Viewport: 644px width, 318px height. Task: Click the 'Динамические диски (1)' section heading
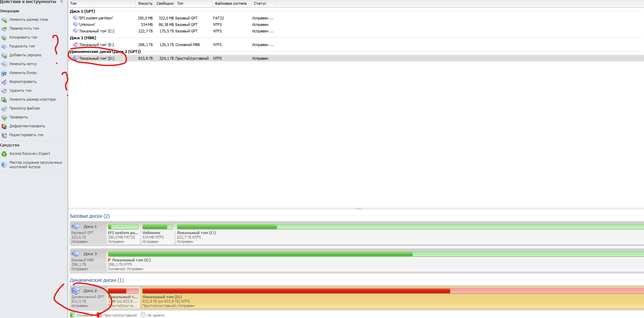coord(97,280)
